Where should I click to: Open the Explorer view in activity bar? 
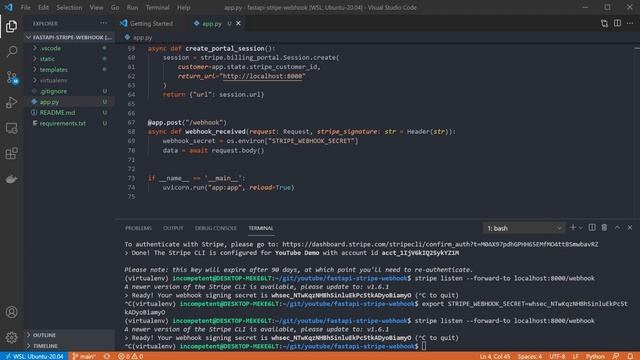click(11, 27)
